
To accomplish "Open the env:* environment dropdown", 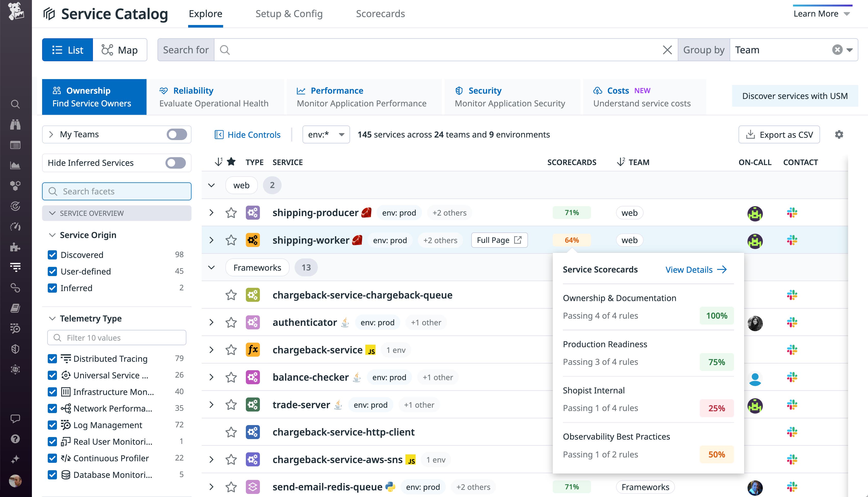I will (x=326, y=134).
